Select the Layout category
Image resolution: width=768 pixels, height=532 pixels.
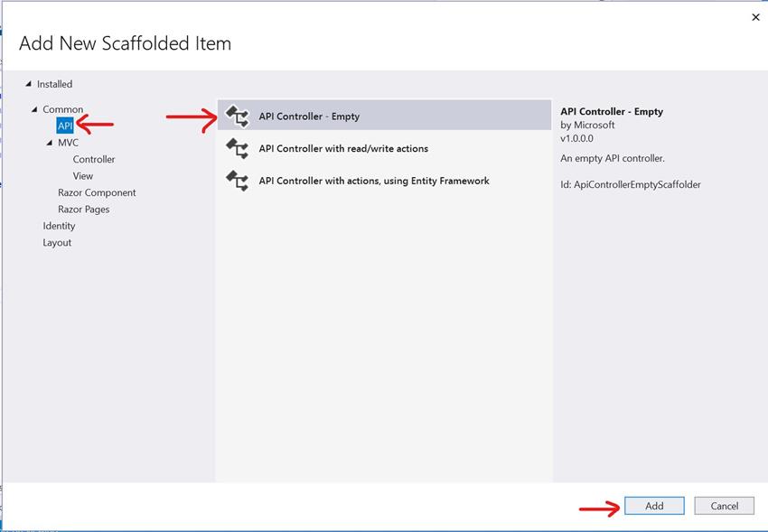[x=56, y=242]
